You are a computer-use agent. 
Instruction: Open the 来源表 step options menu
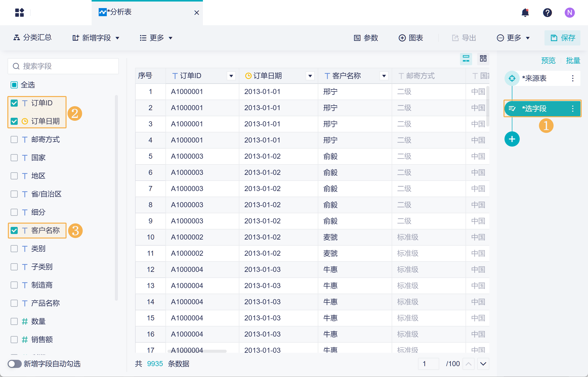pos(573,78)
